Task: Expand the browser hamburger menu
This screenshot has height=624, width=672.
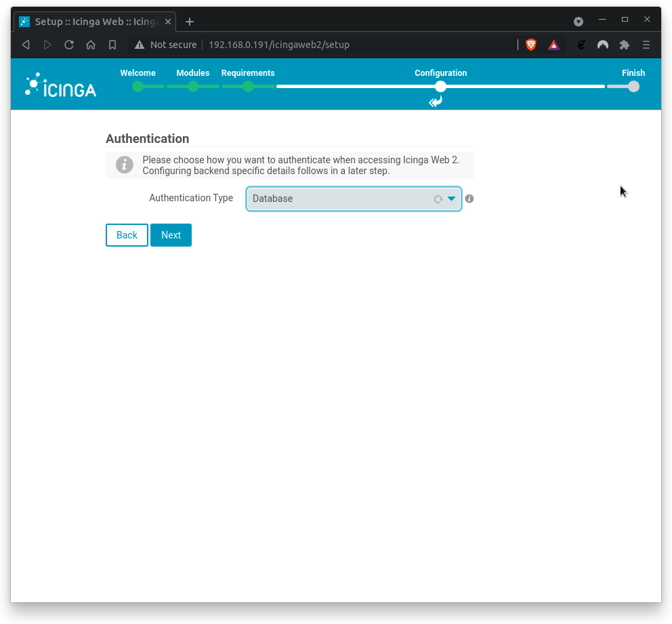Action: 646,45
